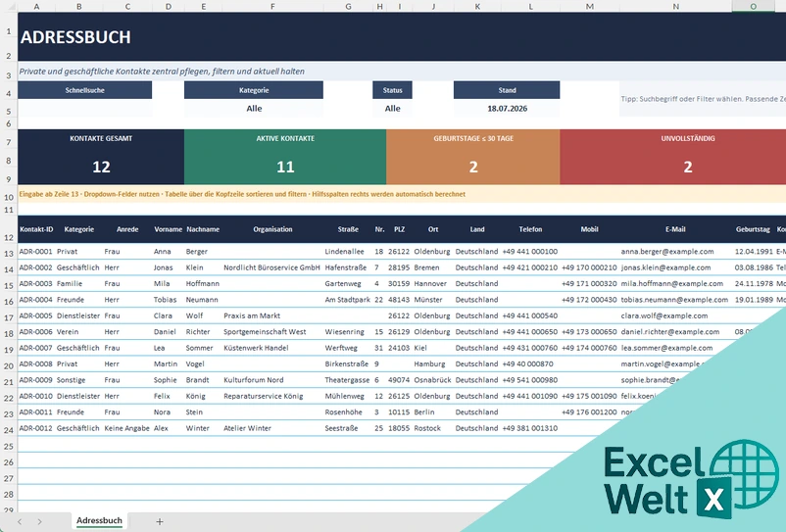Click the Organisation column header
This screenshot has height=532, width=786.
tap(272, 229)
